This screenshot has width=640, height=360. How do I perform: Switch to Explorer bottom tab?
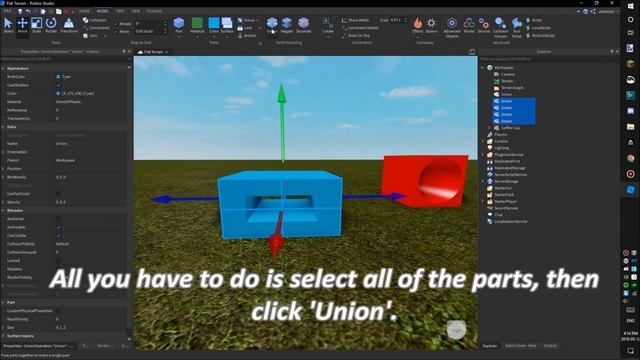(x=490, y=346)
